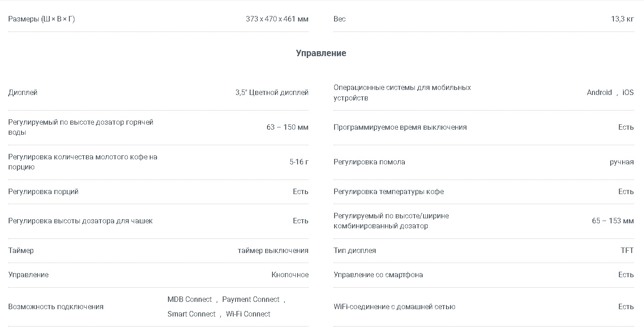Click the 'iOS' operating system value
Image resolution: width=644 pixels, height=327 pixels.
[x=628, y=93]
